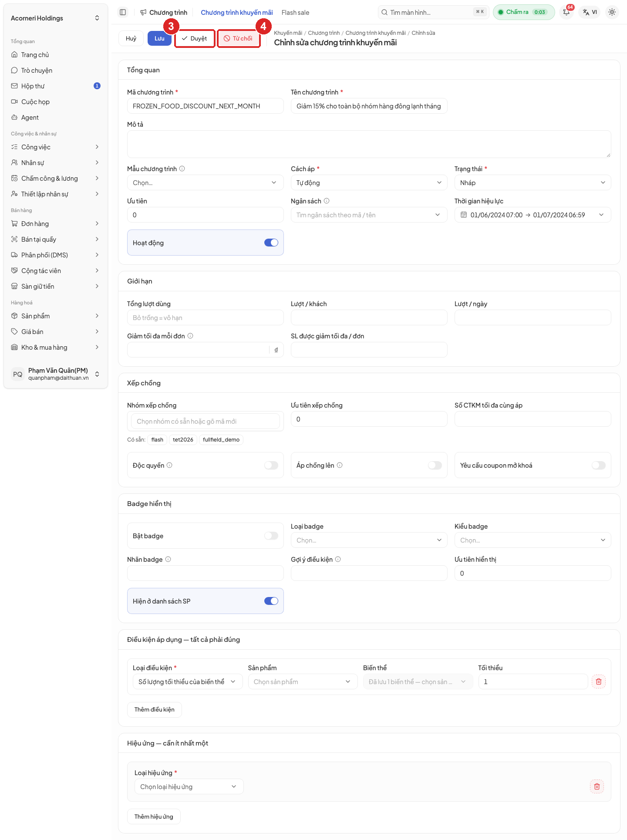Viewport: 627px width, 840px height.
Task: Toggle light theme sun icon
Action: 612,12
